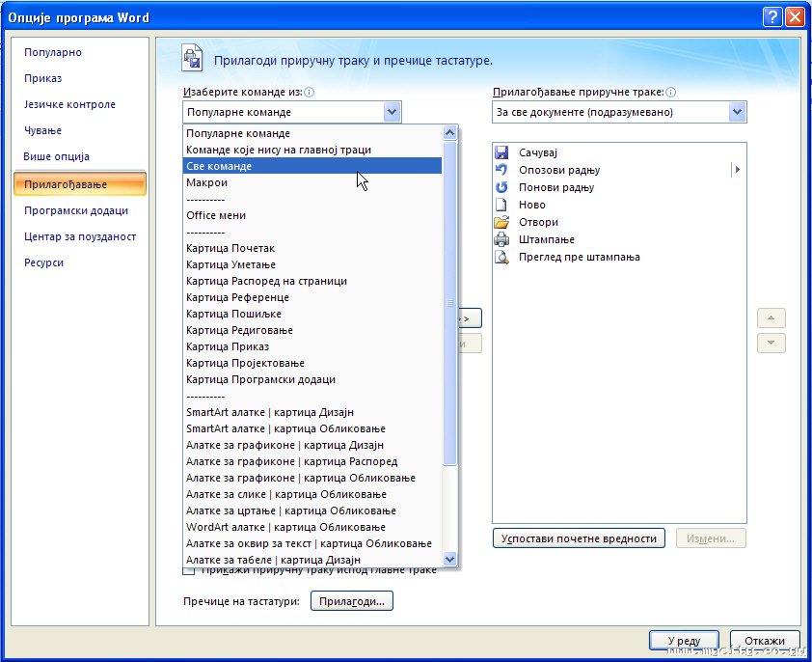
Task: Click the Штампање printer icon
Action: (501, 239)
